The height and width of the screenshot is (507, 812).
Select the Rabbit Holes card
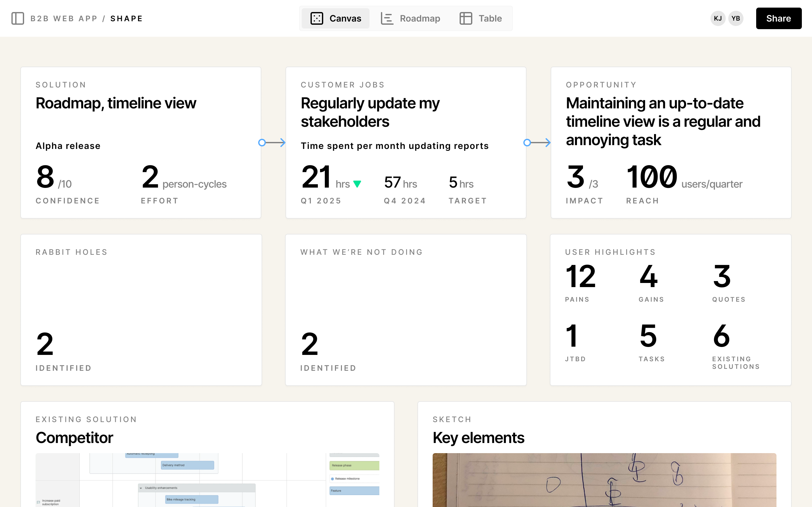coord(141,310)
